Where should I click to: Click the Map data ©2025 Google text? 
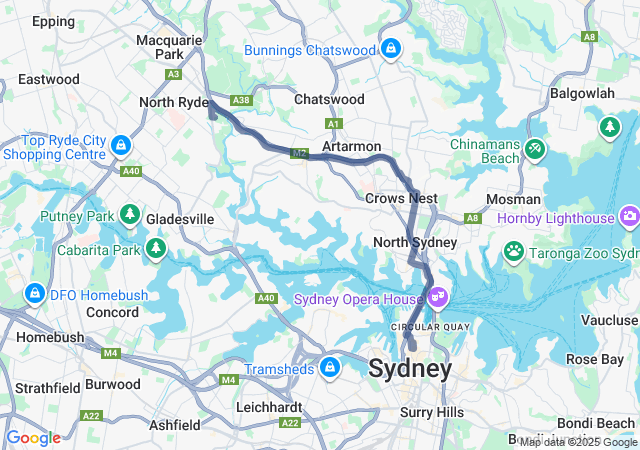(x=578, y=442)
